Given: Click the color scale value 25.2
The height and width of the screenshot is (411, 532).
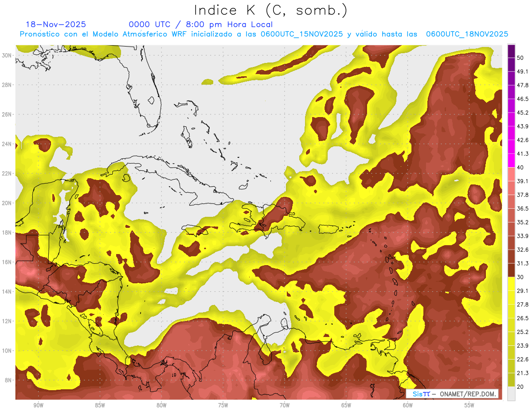Looking at the screenshot, I should coord(522,332).
